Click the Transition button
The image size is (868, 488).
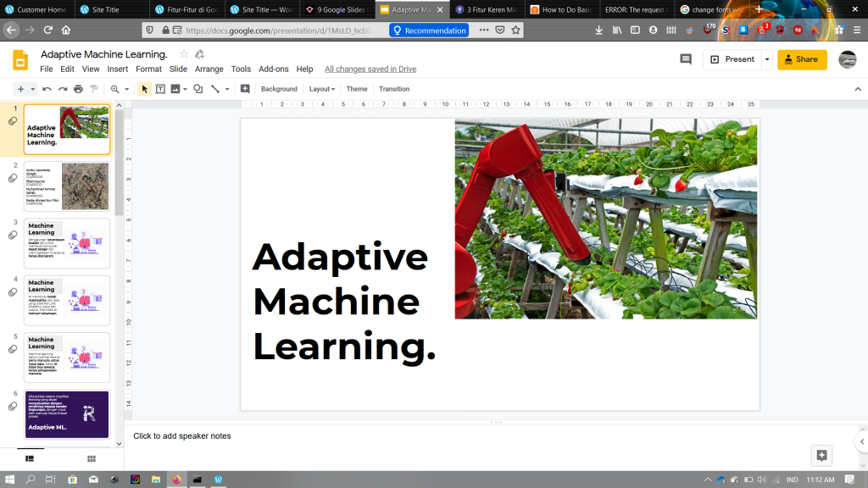pyautogui.click(x=394, y=89)
